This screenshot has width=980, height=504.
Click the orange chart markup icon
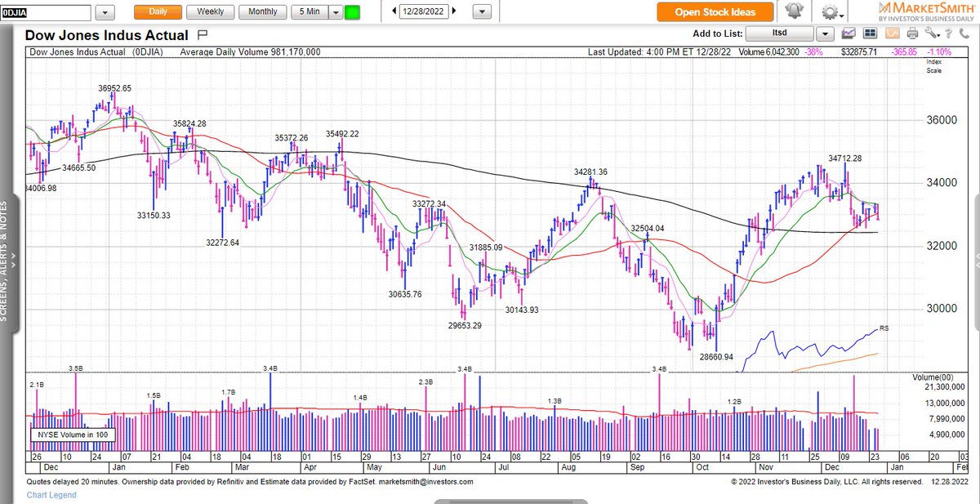[891, 33]
